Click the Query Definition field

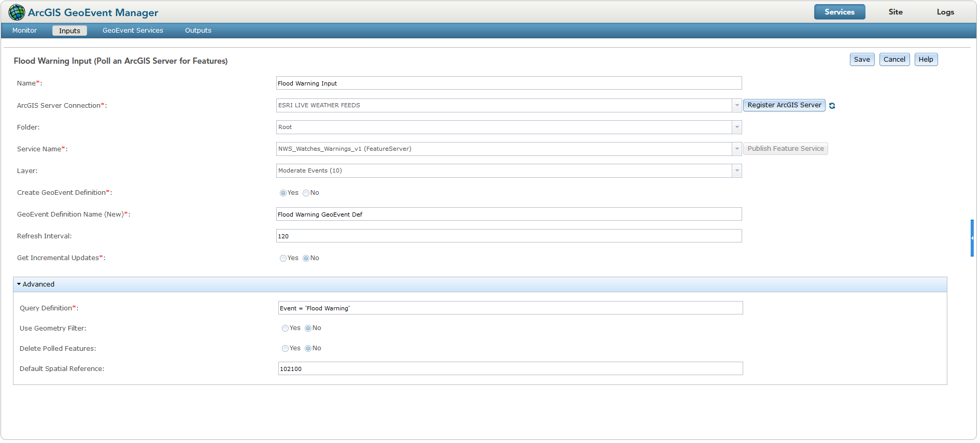[510, 308]
